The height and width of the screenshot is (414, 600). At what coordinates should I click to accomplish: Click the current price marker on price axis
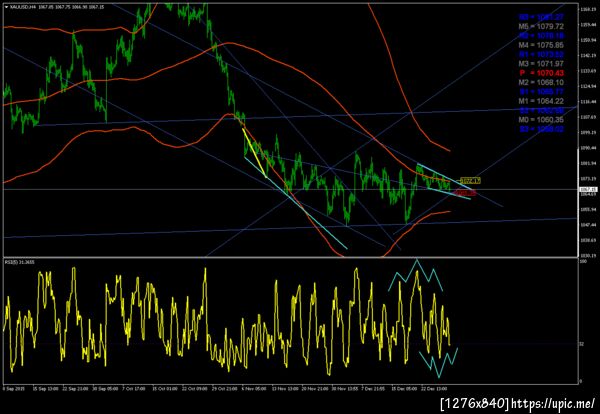click(x=589, y=189)
